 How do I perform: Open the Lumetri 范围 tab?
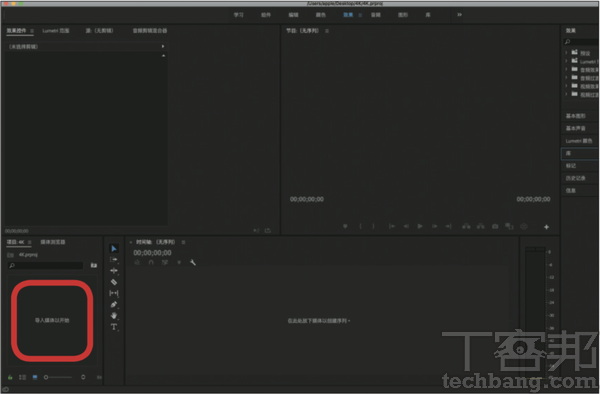coord(56,31)
